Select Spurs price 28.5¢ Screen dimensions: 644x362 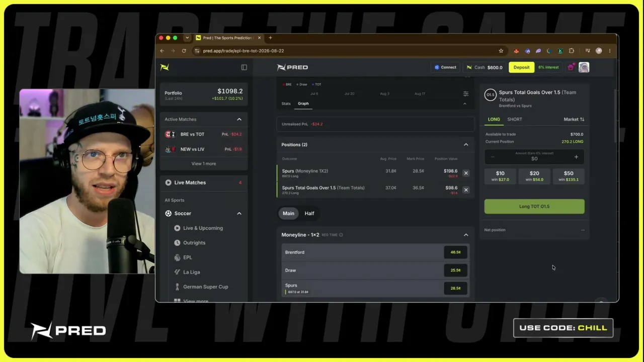(x=455, y=289)
